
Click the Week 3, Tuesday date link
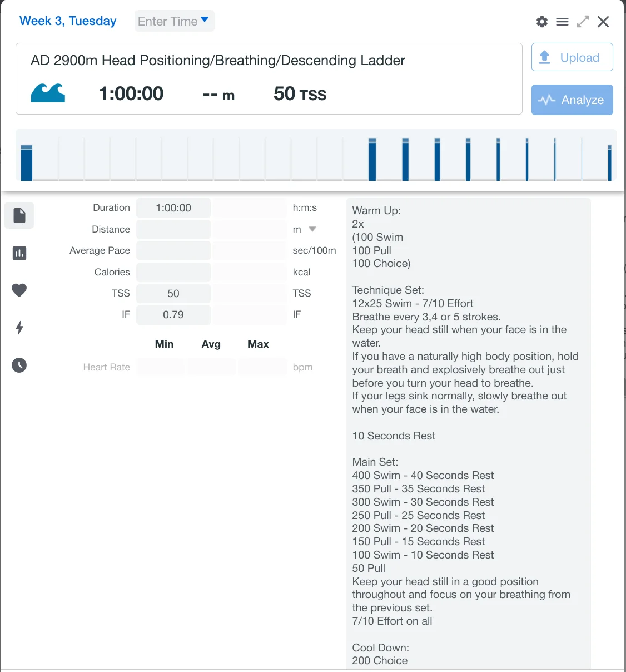click(68, 21)
